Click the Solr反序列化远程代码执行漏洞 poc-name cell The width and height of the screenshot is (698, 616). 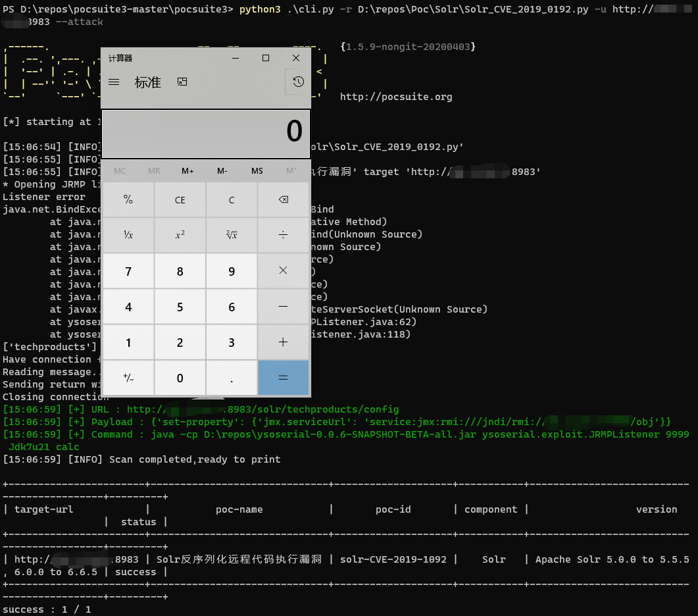tap(239, 559)
